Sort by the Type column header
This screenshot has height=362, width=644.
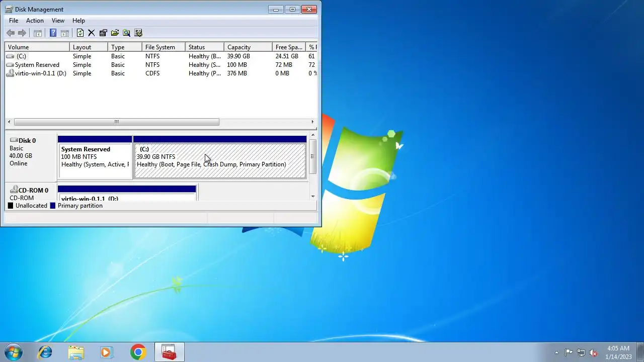[x=125, y=47]
